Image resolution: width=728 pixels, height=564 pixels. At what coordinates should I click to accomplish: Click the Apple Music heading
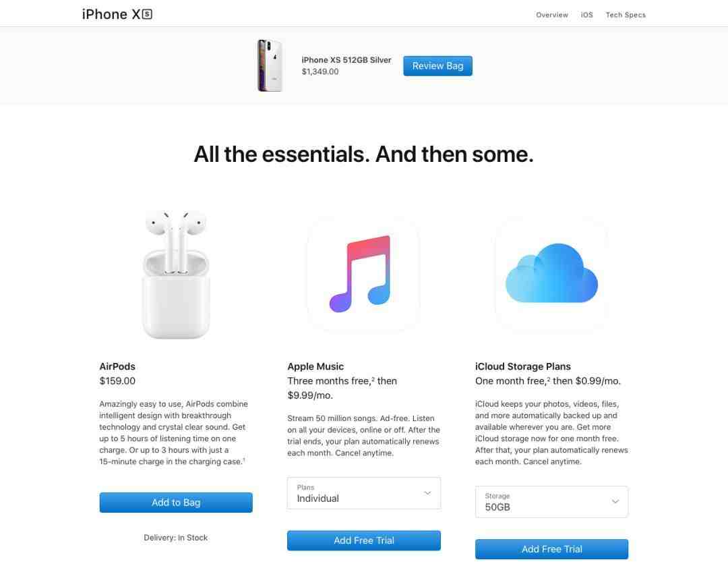(315, 366)
